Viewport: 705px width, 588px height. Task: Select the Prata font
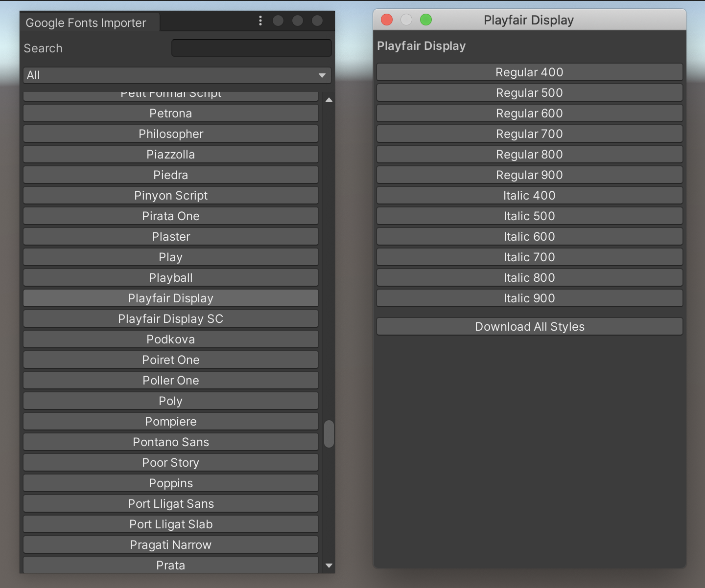[171, 565]
